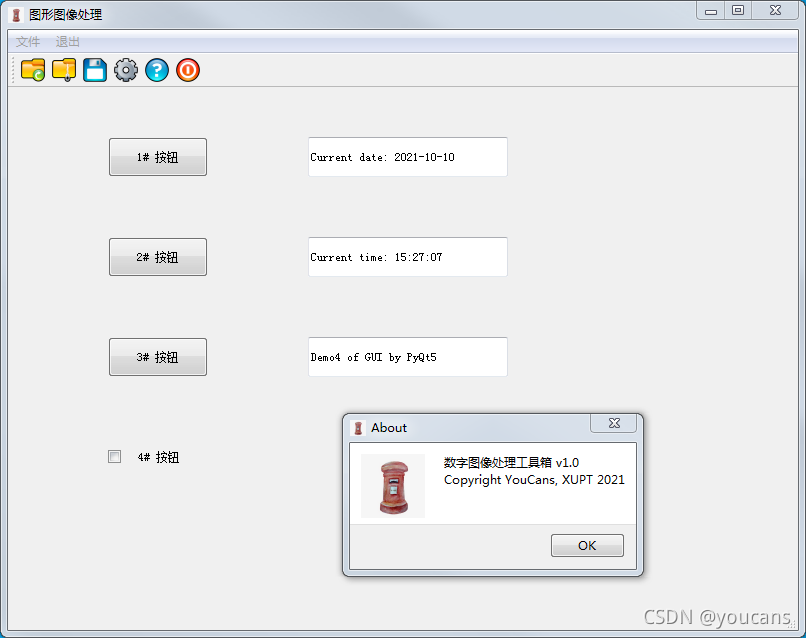The image size is (806, 638).
Task: Click the 3# 按钮 button
Action: click(158, 357)
